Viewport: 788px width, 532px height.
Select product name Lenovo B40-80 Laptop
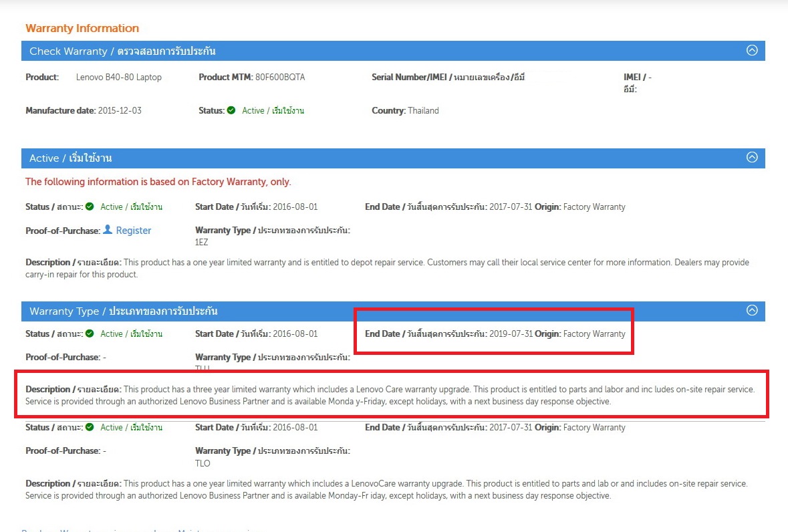pyautogui.click(x=118, y=78)
